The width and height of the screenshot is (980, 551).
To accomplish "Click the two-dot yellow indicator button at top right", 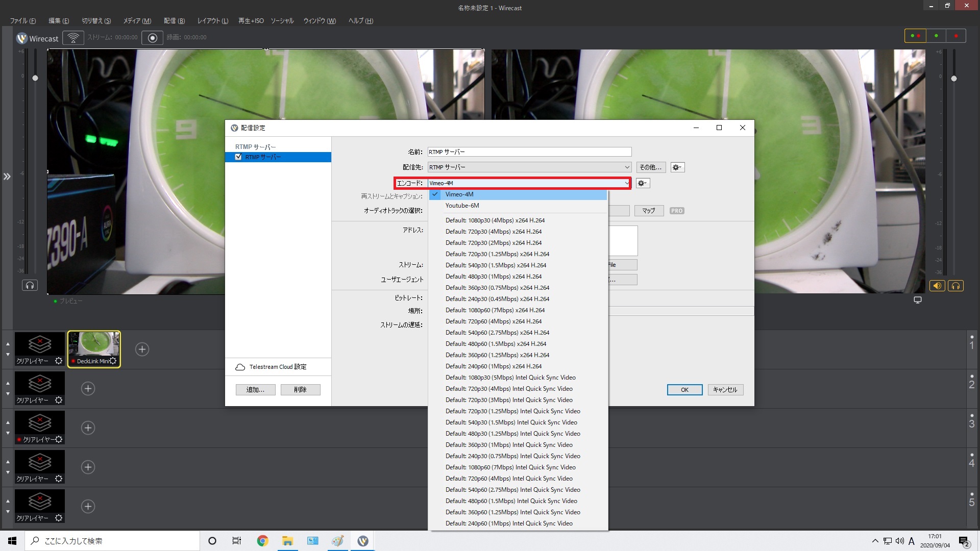I will click(x=915, y=36).
